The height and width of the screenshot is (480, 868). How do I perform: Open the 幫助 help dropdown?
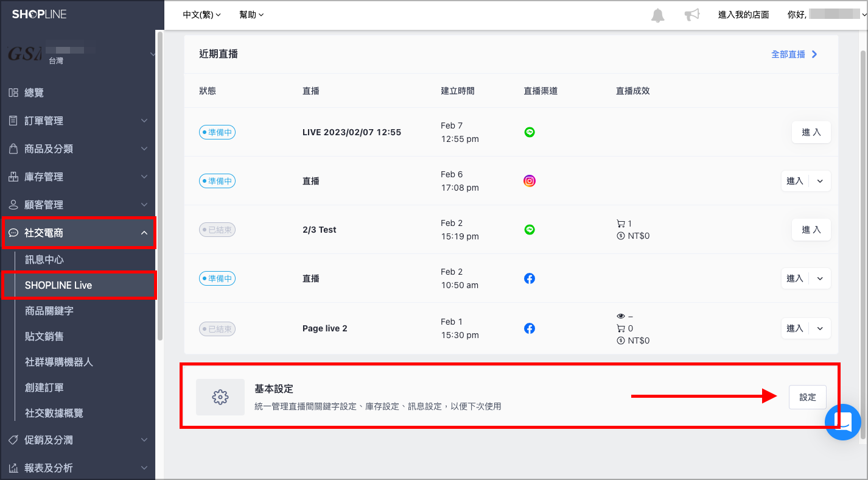coord(252,15)
